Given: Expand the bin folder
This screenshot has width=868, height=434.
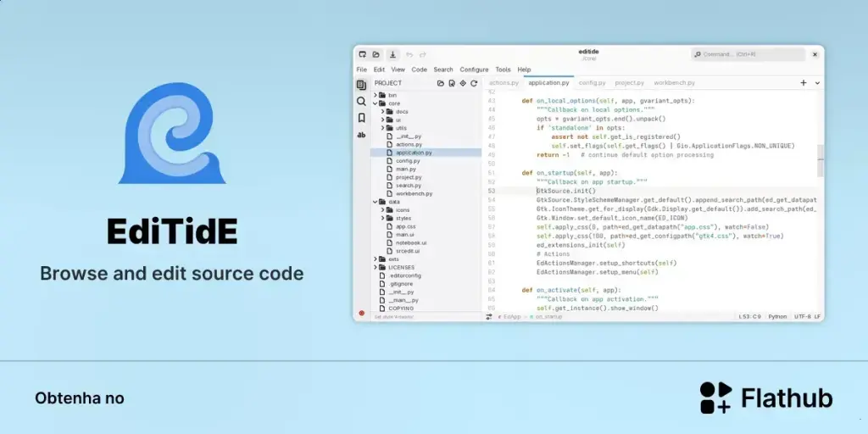Looking at the screenshot, I should (x=376, y=95).
